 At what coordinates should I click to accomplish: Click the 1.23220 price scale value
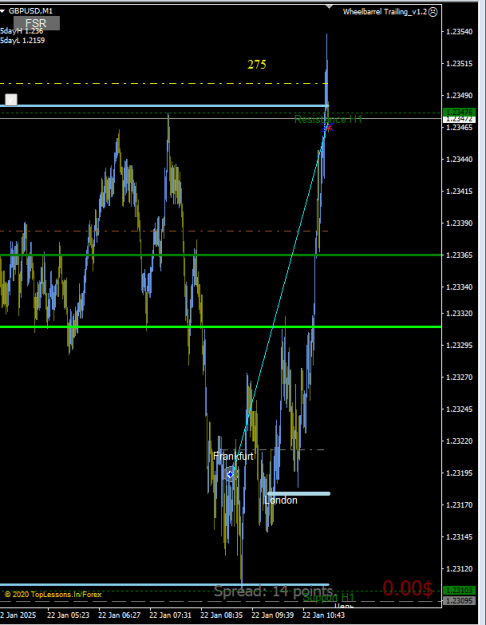[459, 441]
